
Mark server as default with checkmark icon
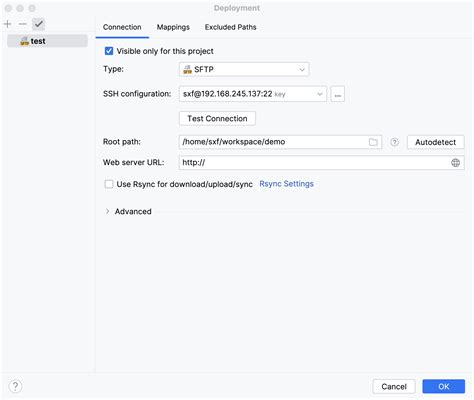[x=39, y=24]
